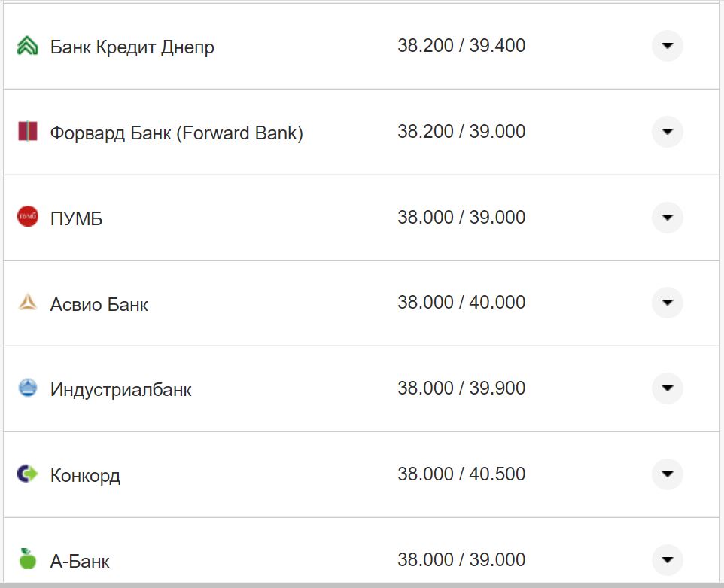Click the ПУМБ exchange rate text
The image size is (724, 588).
462,216
